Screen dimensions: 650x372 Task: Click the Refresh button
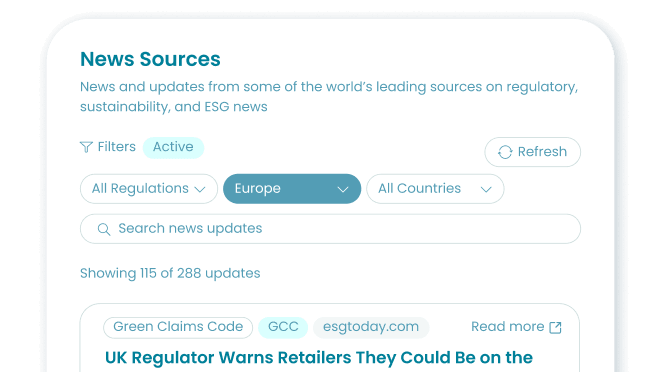coord(532,152)
